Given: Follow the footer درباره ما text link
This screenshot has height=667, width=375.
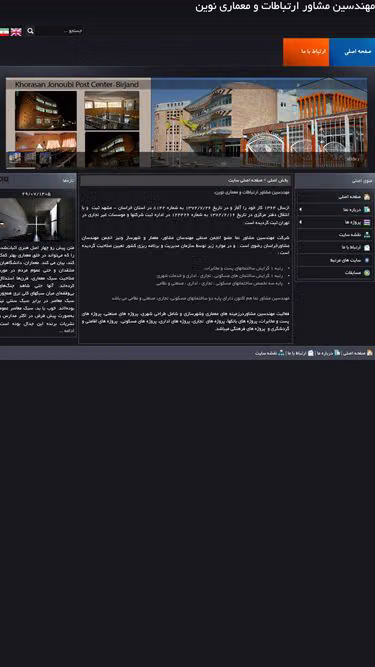Looking at the screenshot, I should click(325, 353).
